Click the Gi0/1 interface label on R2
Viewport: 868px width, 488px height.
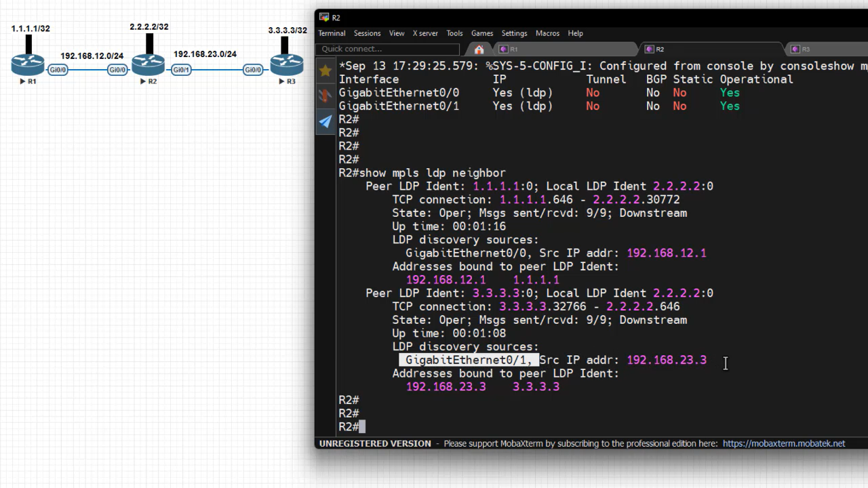tap(181, 70)
